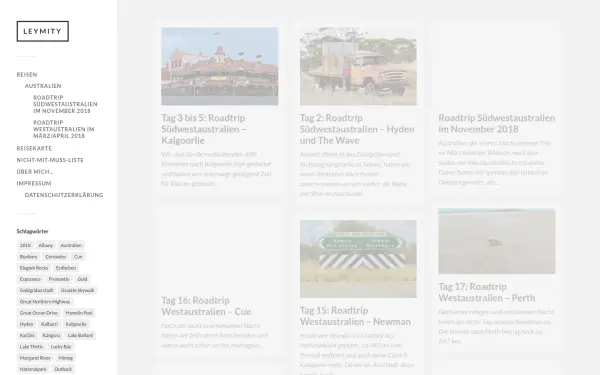Viewport: 600px width, 375px height.
Task: Go to the REISEKARTE page
Action: coord(34,148)
